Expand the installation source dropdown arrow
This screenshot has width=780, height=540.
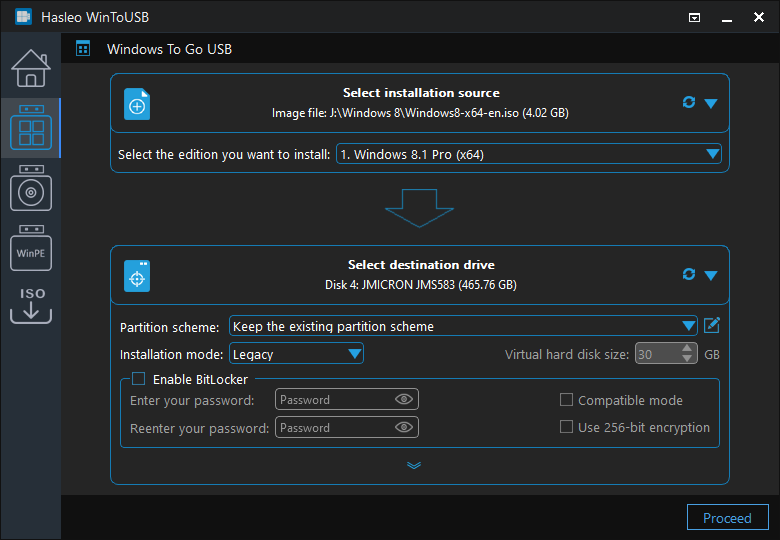(711, 103)
